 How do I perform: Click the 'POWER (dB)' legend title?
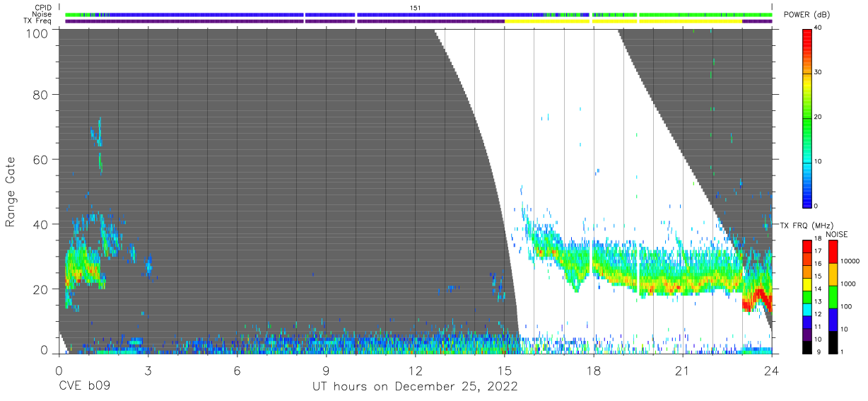807,15
